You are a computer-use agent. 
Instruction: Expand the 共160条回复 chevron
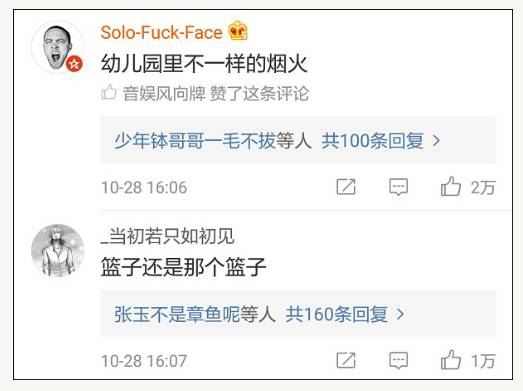click(400, 314)
